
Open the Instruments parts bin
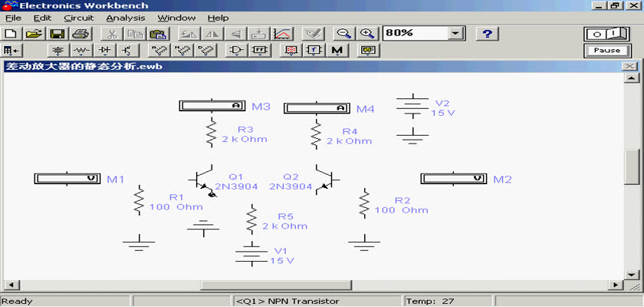[x=368, y=51]
